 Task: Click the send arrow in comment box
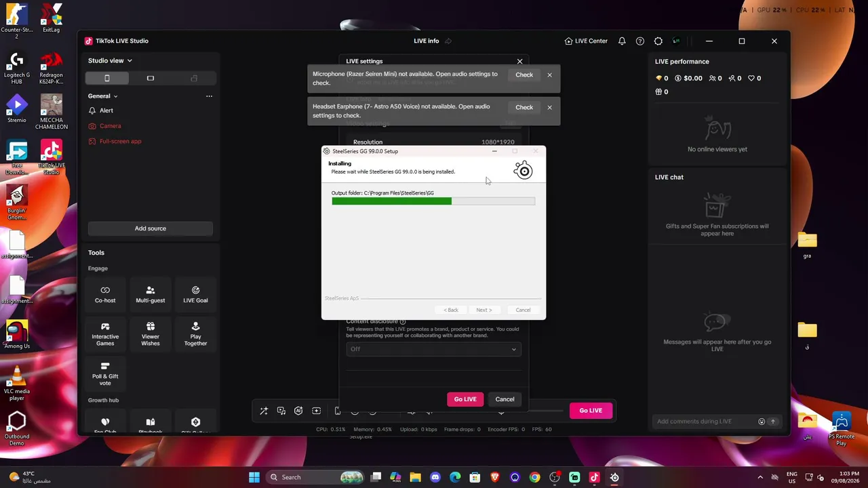click(772, 422)
